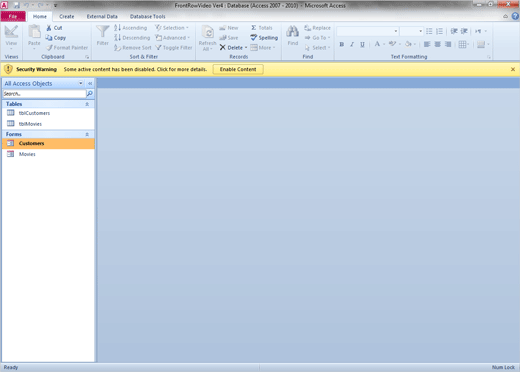Save via Quick Access Toolbar icon
This screenshot has width=520, height=372.
(x=17, y=5)
